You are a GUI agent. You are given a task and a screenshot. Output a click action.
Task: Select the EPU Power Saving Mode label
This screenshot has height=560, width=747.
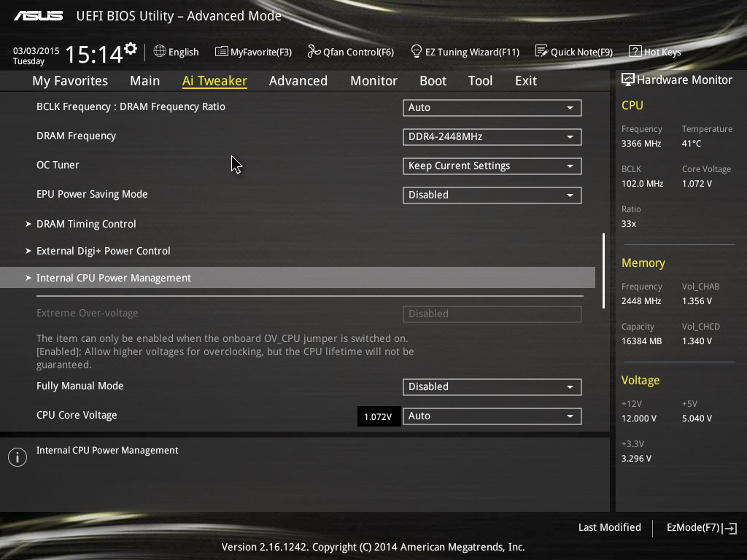92,194
